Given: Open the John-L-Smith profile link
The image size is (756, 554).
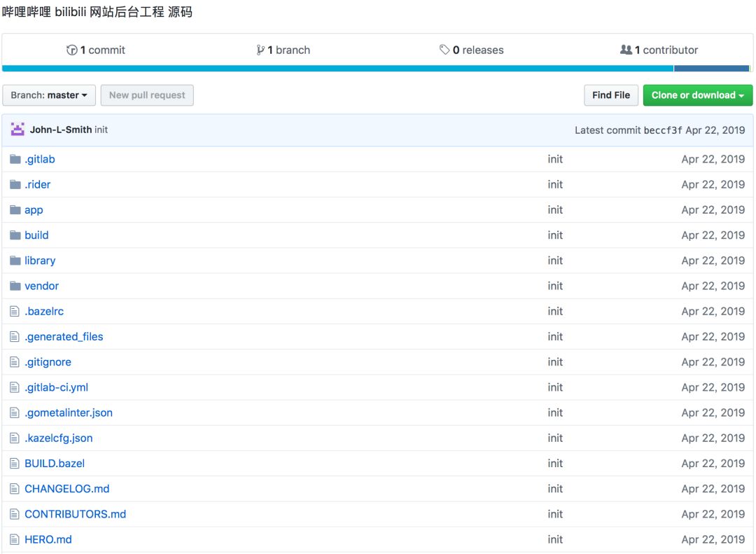Looking at the screenshot, I should point(61,130).
